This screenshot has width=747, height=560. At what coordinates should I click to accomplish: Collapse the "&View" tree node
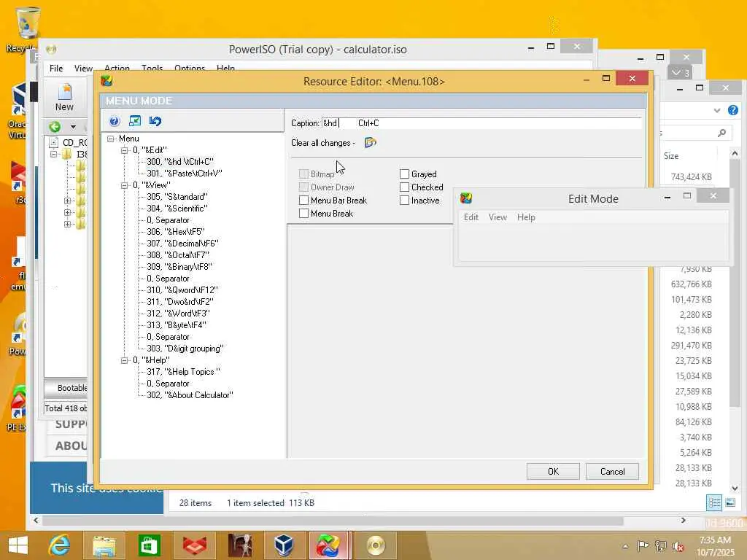[x=124, y=185]
